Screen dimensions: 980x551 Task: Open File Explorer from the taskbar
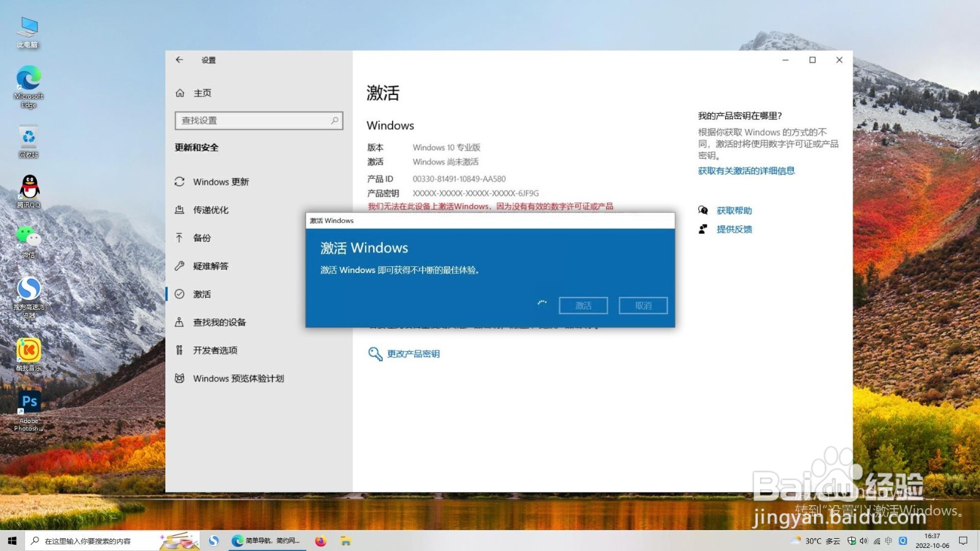pos(347,541)
